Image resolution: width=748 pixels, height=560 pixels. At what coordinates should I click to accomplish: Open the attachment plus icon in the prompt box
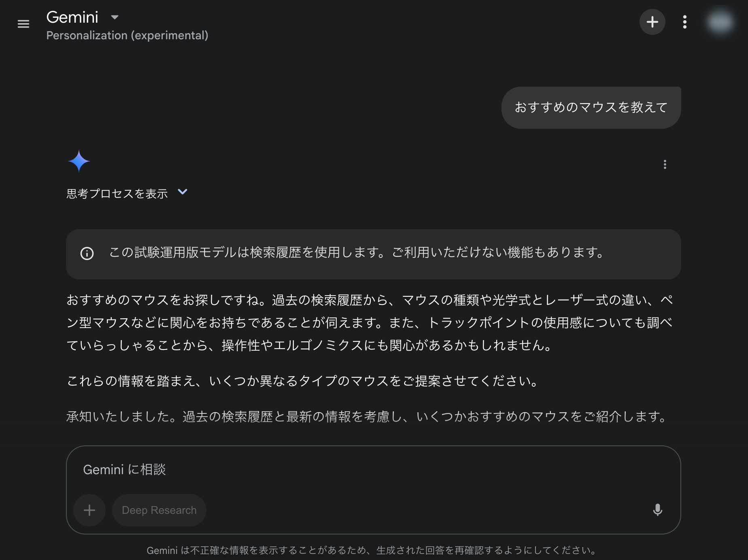pyautogui.click(x=89, y=510)
